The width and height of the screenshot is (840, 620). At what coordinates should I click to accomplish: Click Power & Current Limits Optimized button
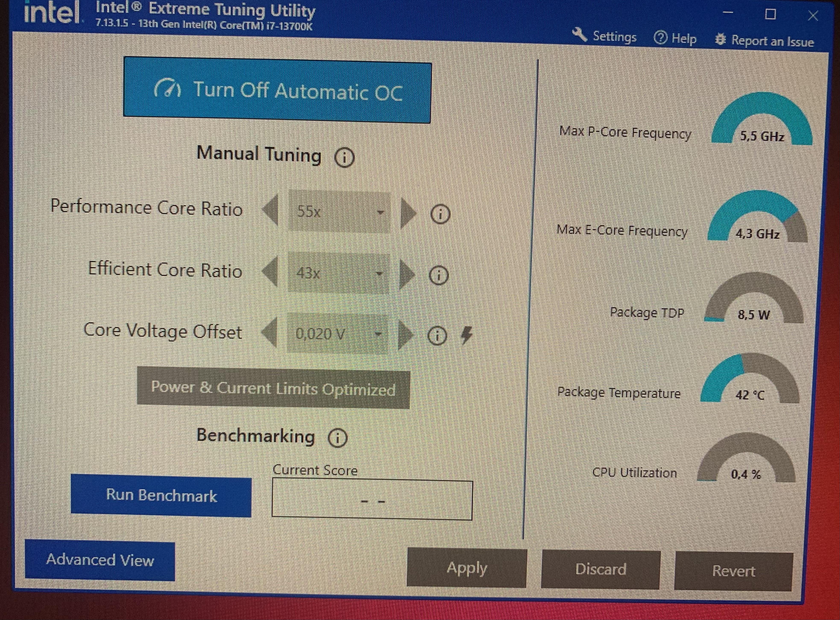click(273, 388)
